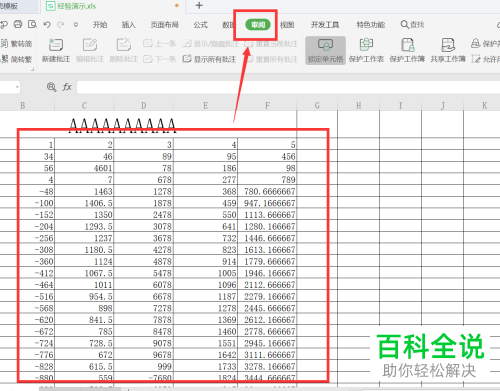Click Show All Comments (显示所有批注)

[x=209, y=59]
